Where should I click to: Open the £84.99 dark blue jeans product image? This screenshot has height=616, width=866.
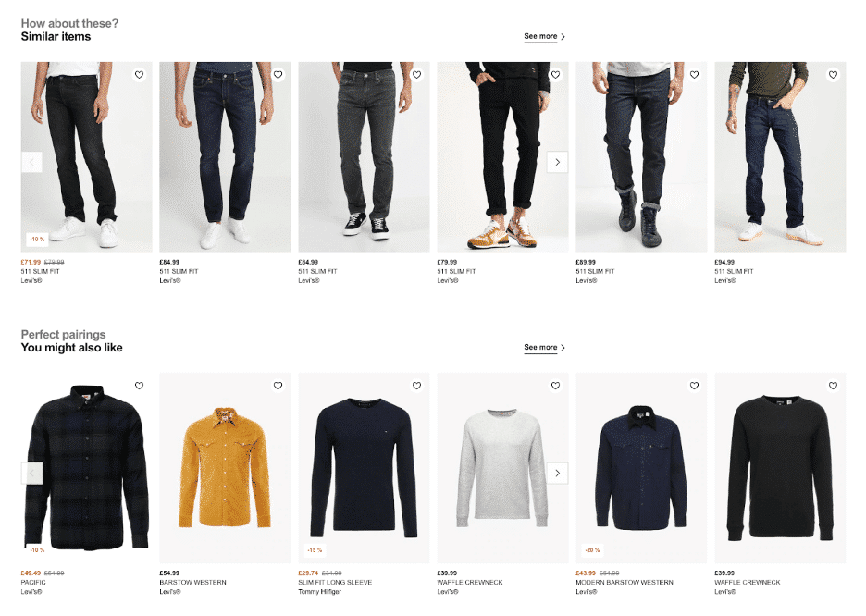[x=225, y=156]
